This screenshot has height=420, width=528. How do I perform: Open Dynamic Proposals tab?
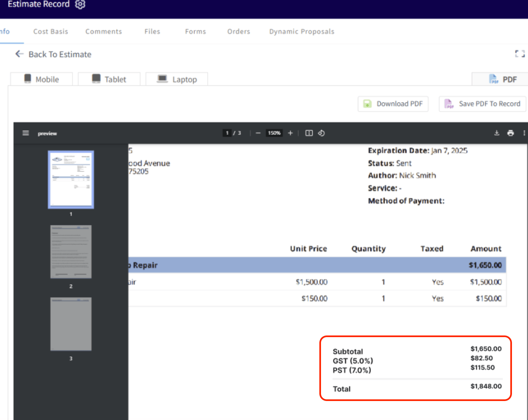(302, 31)
